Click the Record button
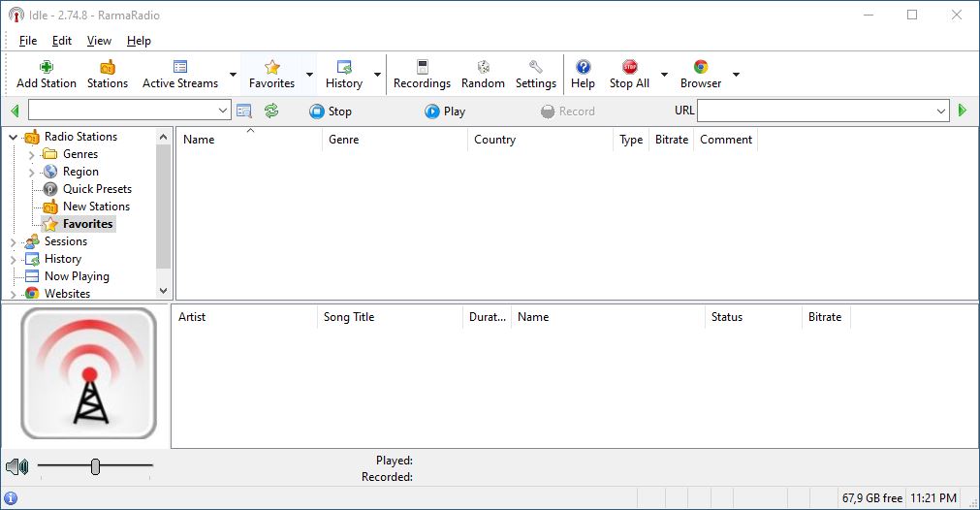980x510 pixels. tap(567, 112)
